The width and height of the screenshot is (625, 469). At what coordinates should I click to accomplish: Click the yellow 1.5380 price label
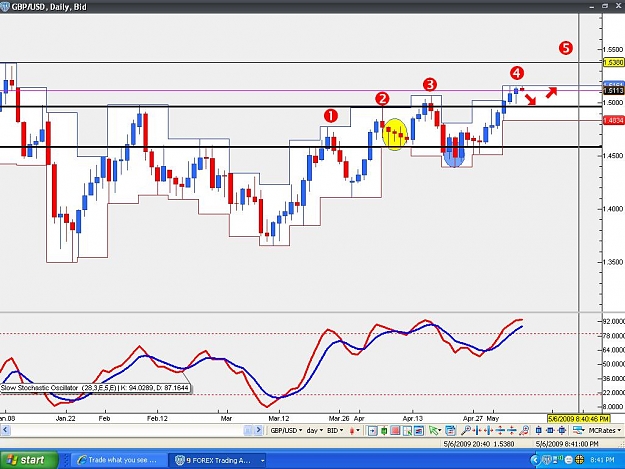pos(613,63)
